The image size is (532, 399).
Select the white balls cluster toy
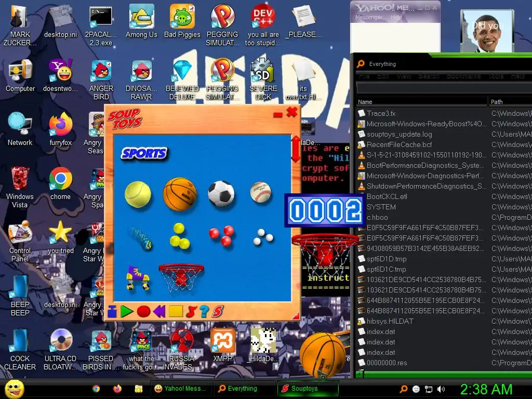pyautogui.click(x=263, y=237)
